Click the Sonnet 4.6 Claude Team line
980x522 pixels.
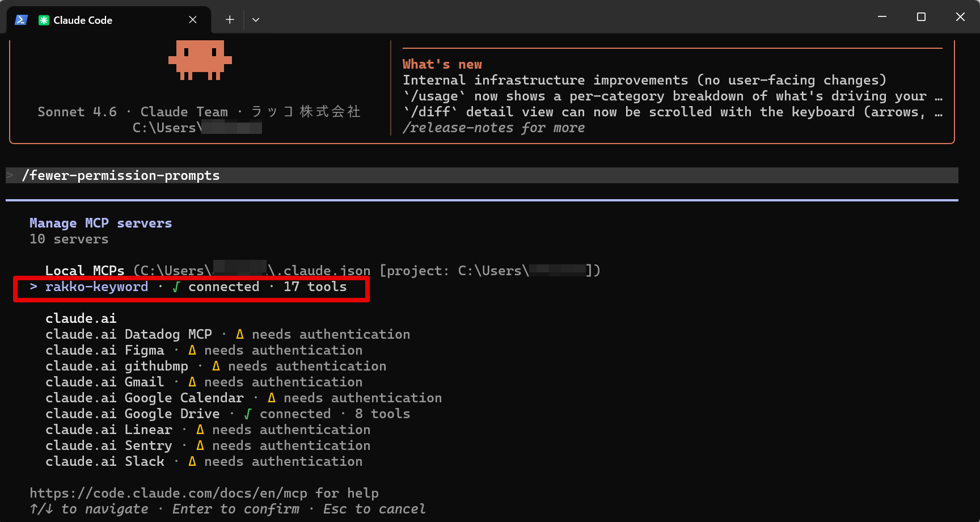click(x=198, y=112)
